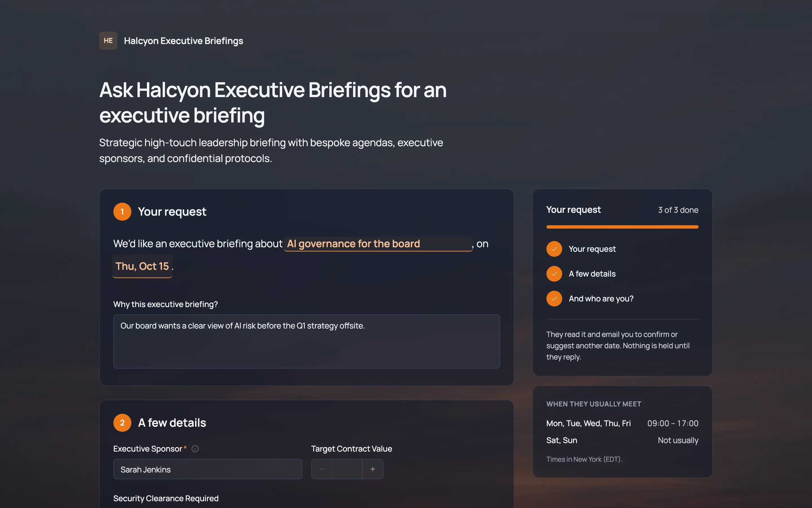Viewport: 812px width, 508px height.
Task: Click the 'Security Clearance Required' label
Action: click(x=166, y=498)
